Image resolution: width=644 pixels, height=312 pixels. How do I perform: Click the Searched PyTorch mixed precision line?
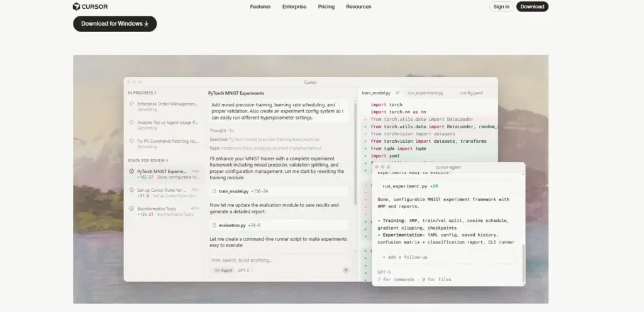(x=265, y=140)
